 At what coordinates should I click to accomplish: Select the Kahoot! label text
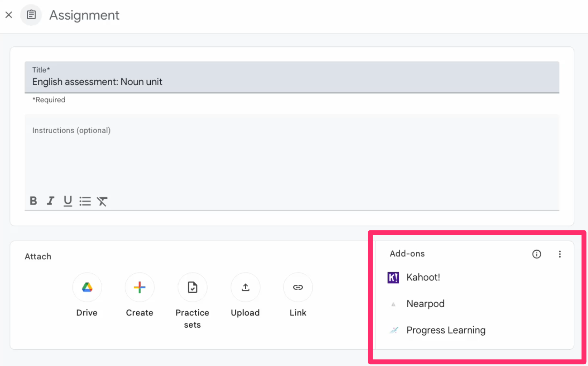[x=423, y=277]
